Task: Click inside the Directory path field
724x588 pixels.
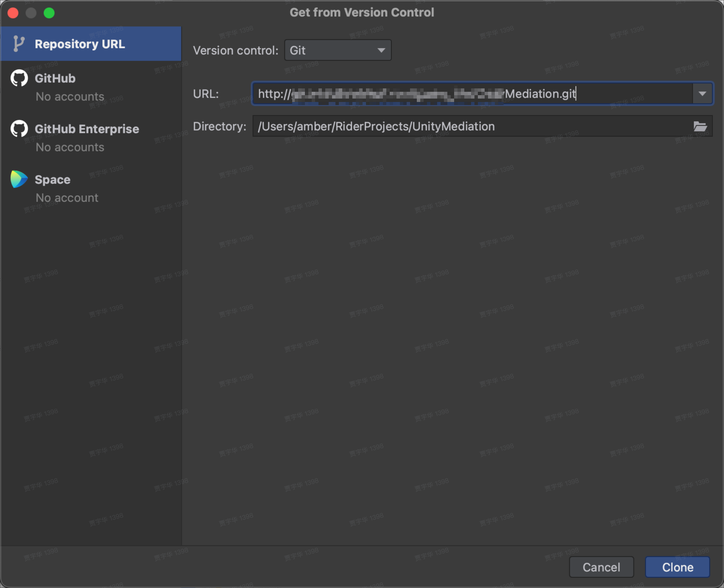Action: pos(474,126)
